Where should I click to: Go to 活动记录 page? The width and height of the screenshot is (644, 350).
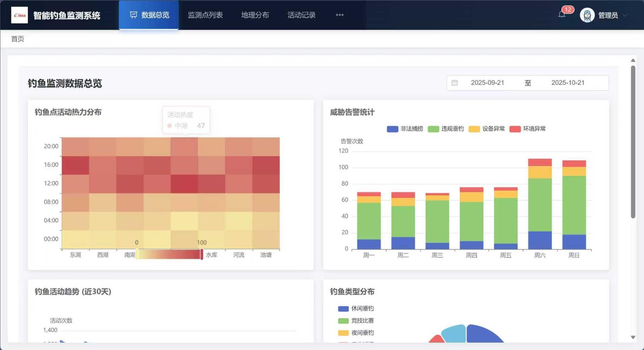(301, 15)
